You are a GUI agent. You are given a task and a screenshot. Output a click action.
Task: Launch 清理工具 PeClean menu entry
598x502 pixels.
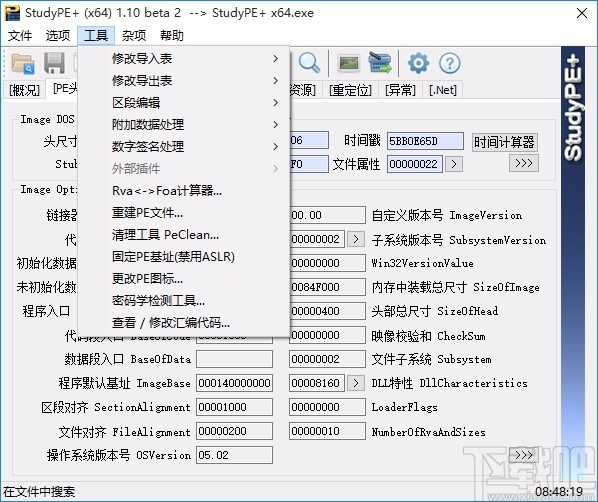tap(184, 235)
